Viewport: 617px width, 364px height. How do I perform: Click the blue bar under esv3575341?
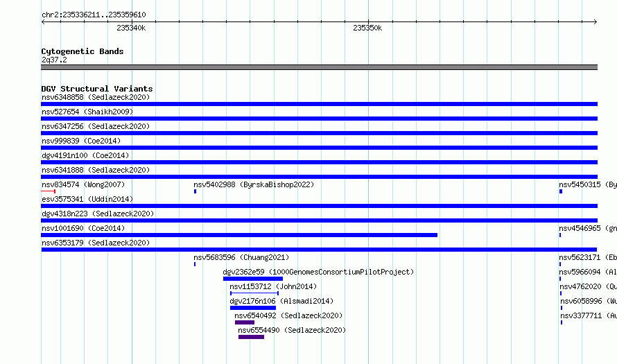pos(320,206)
